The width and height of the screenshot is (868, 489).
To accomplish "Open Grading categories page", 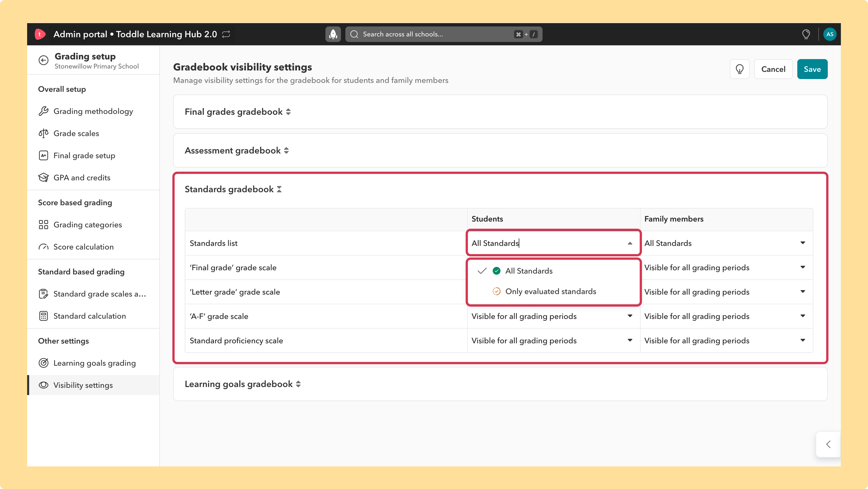I will pos(93,225).
